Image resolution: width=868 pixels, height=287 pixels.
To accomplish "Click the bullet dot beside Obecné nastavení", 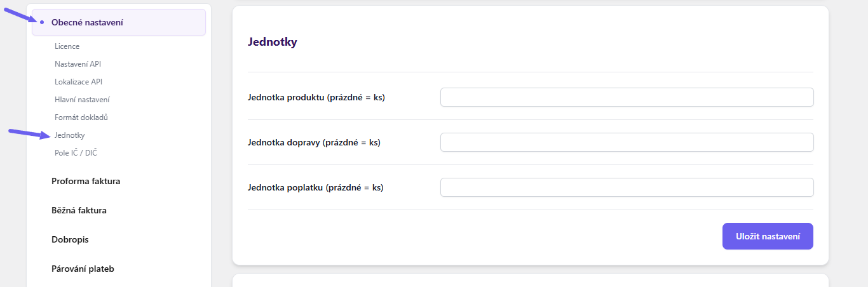I will click(x=42, y=23).
